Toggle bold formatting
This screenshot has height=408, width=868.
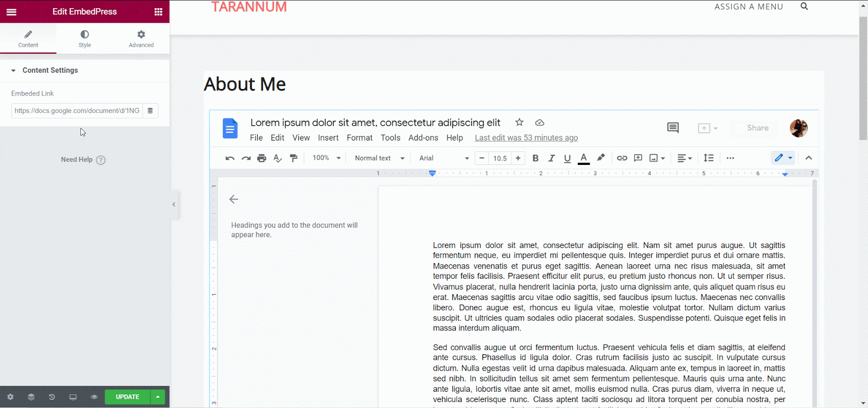(535, 158)
